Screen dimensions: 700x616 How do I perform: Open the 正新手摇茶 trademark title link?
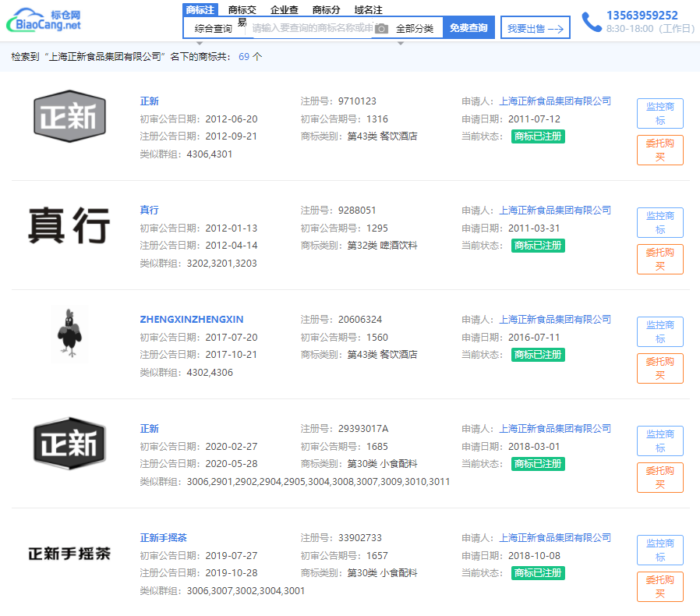point(164,538)
